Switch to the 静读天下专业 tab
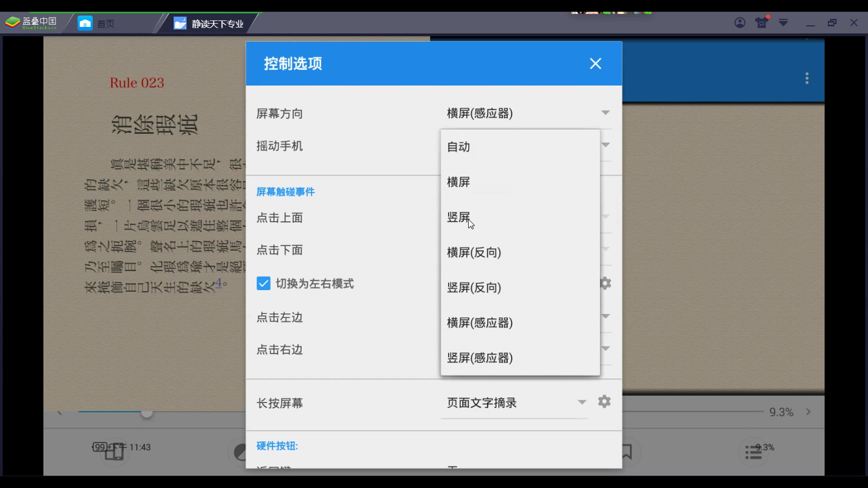This screenshot has width=868, height=488. click(x=209, y=23)
